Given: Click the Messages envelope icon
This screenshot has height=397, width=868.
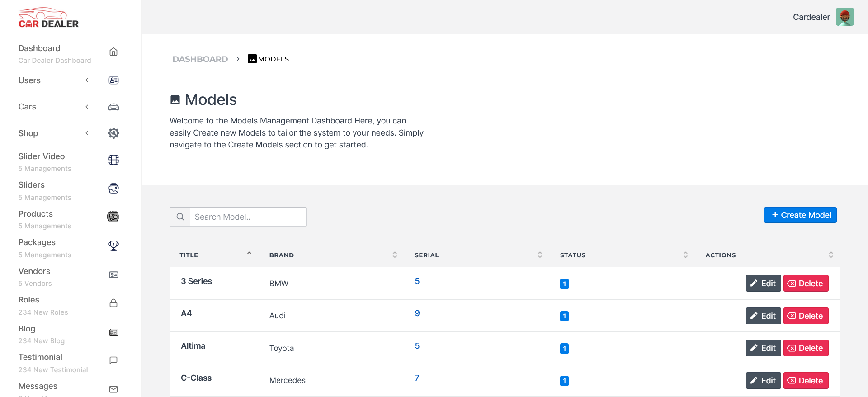Looking at the screenshot, I should coord(113,389).
